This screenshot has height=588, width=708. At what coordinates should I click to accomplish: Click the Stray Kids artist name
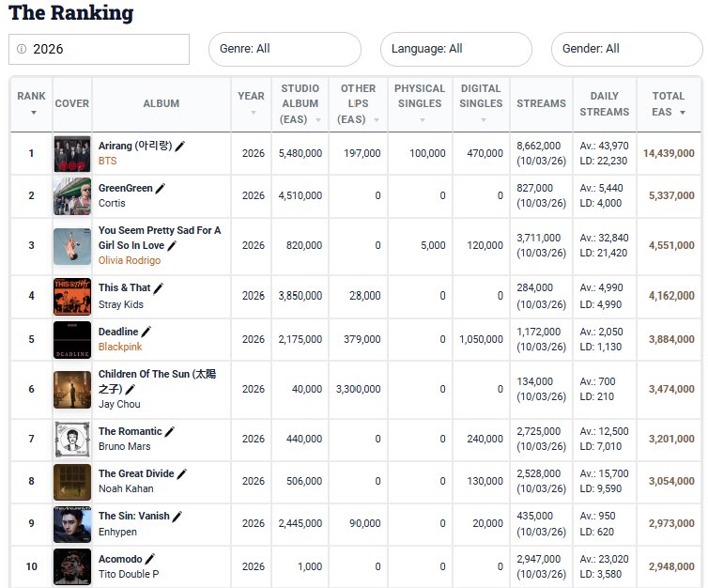(121, 305)
